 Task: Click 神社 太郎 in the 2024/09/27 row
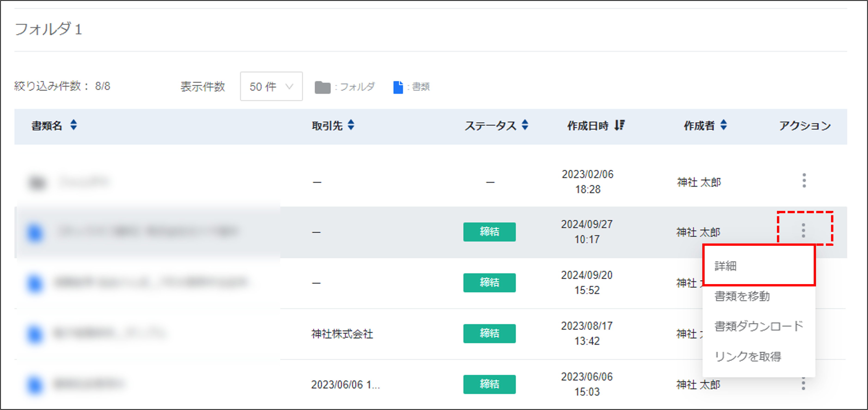pyautogui.click(x=698, y=232)
